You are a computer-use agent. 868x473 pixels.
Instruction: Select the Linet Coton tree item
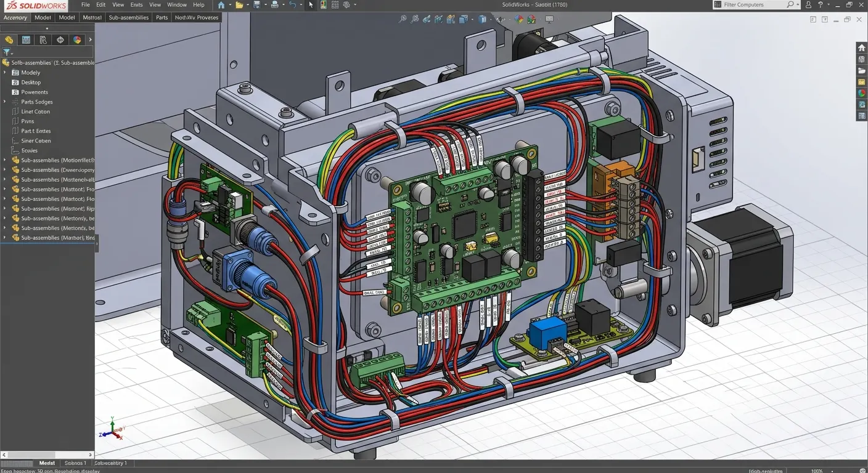coord(36,111)
